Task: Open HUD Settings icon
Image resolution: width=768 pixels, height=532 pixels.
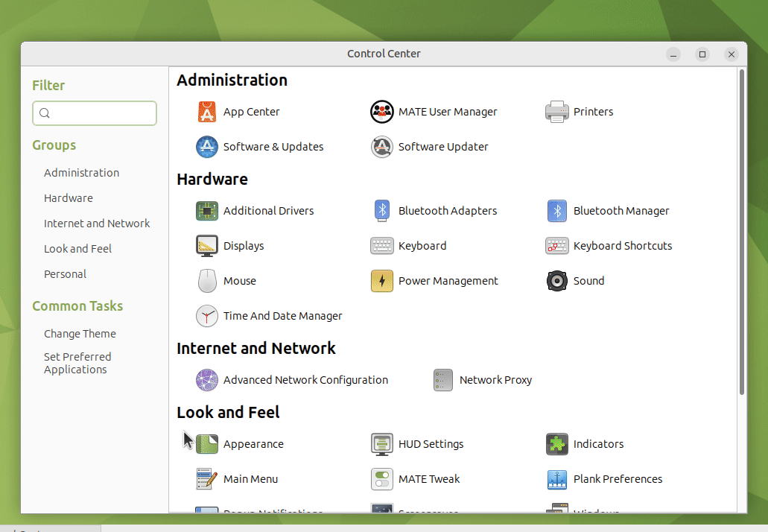Action: (381, 444)
